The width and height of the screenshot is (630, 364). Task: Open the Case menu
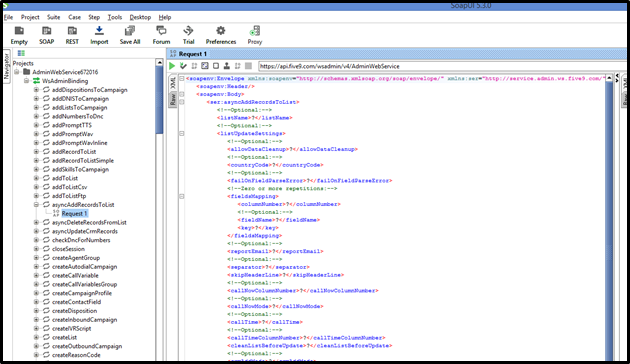point(74,17)
